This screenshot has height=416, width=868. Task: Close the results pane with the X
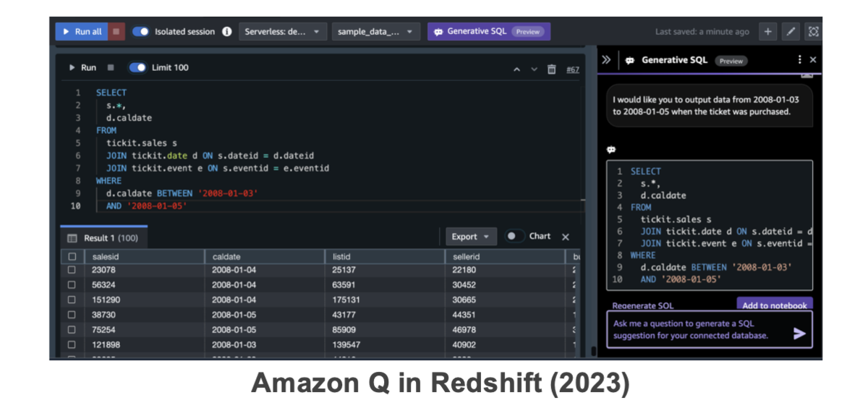tap(566, 237)
